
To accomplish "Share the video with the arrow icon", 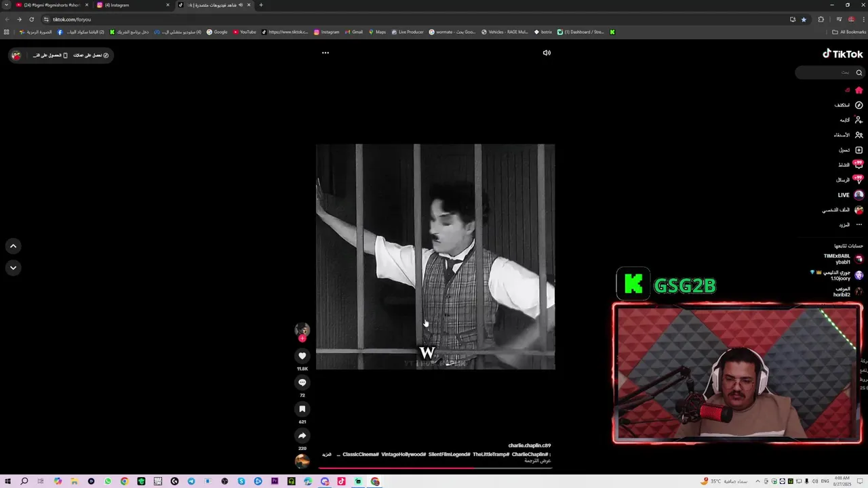I will [302, 435].
